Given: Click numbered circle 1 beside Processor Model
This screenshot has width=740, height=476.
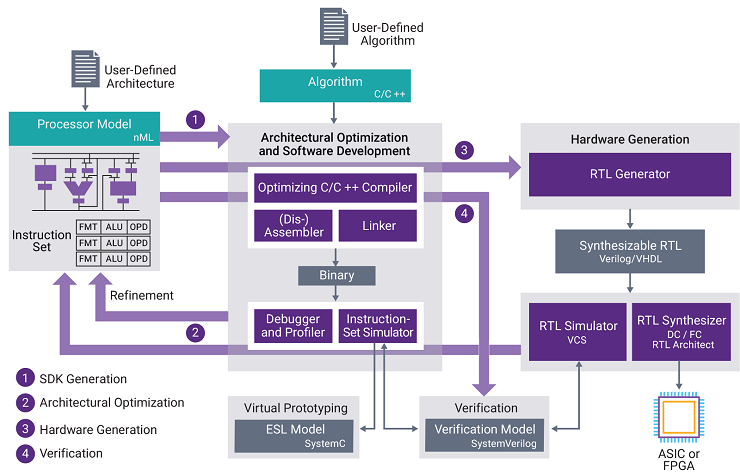Looking at the screenshot, I should coord(197,120).
